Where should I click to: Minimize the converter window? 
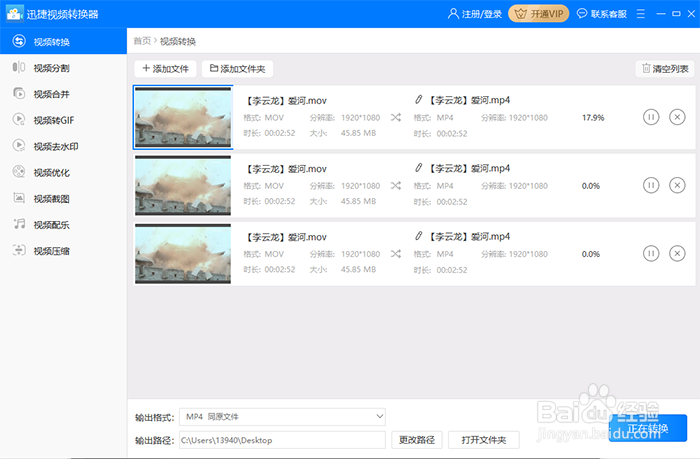click(661, 14)
